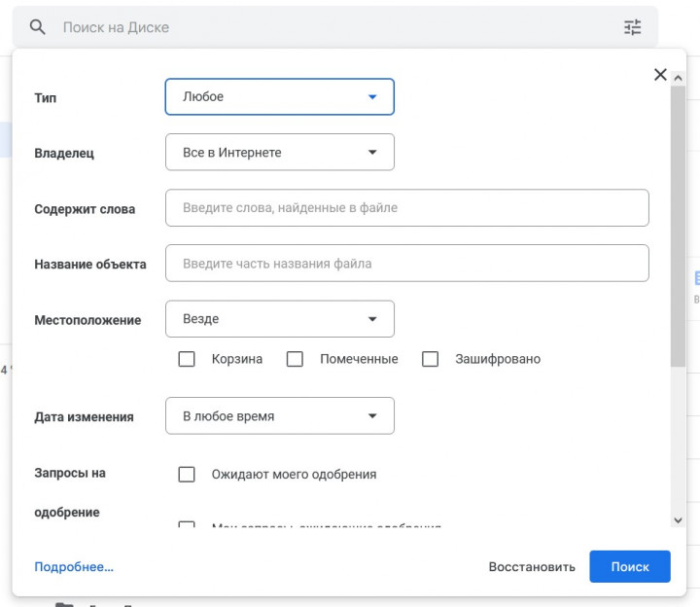Click scrollbar down arrow in dialog
Screen dimensions: 700x607
pyautogui.click(x=678, y=519)
